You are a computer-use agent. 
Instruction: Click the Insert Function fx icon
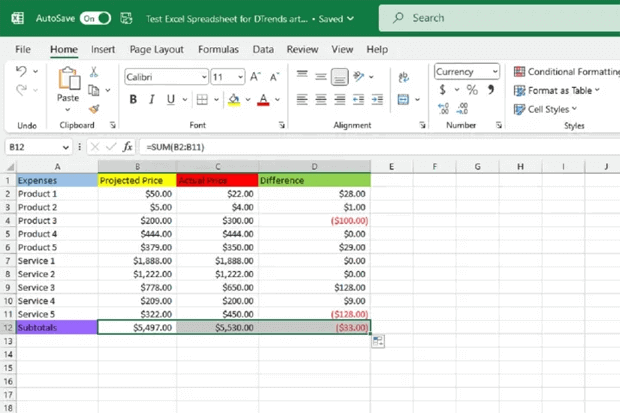(126, 147)
